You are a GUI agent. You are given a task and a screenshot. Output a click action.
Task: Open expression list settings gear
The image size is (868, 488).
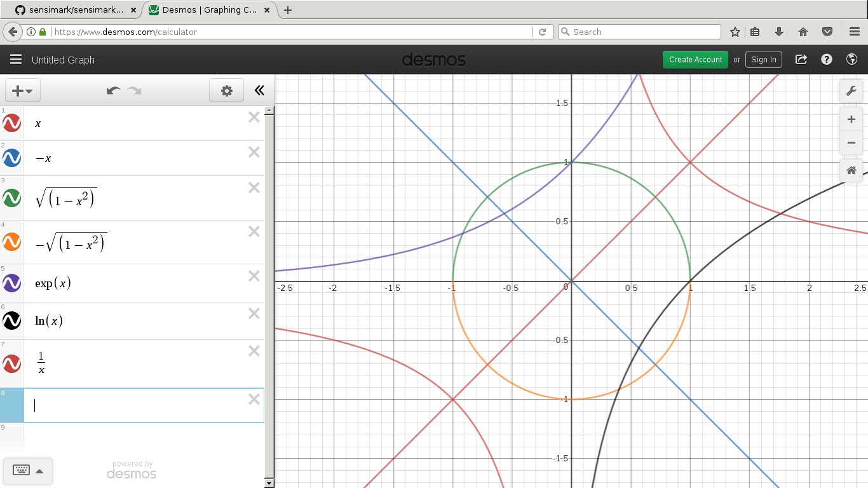227,91
